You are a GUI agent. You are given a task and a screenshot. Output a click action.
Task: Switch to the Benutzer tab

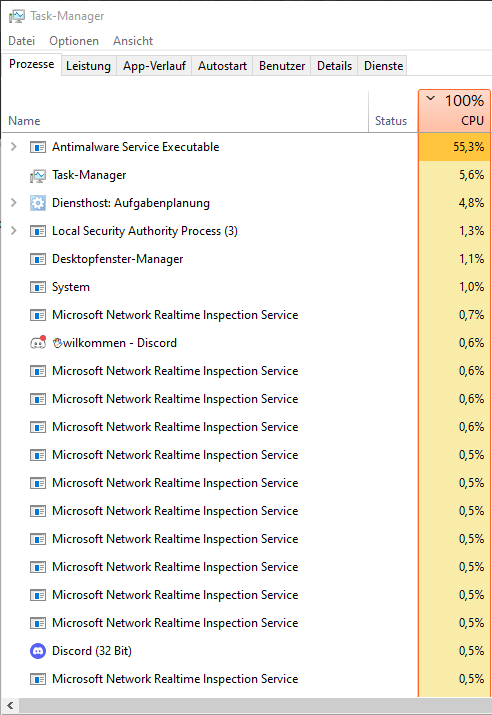coord(282,66)
